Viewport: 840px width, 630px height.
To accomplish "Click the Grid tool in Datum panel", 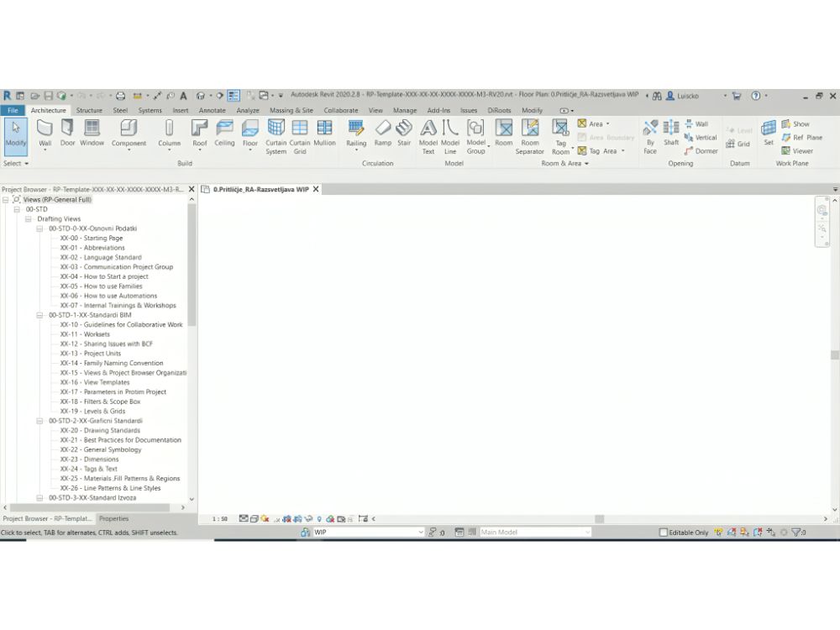I will (738, 144).
